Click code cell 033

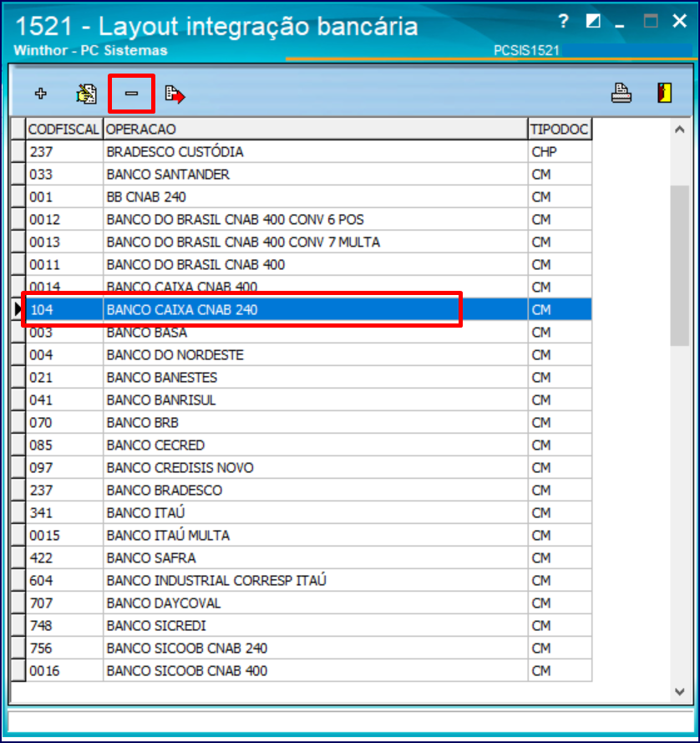(x=64, y=175)
